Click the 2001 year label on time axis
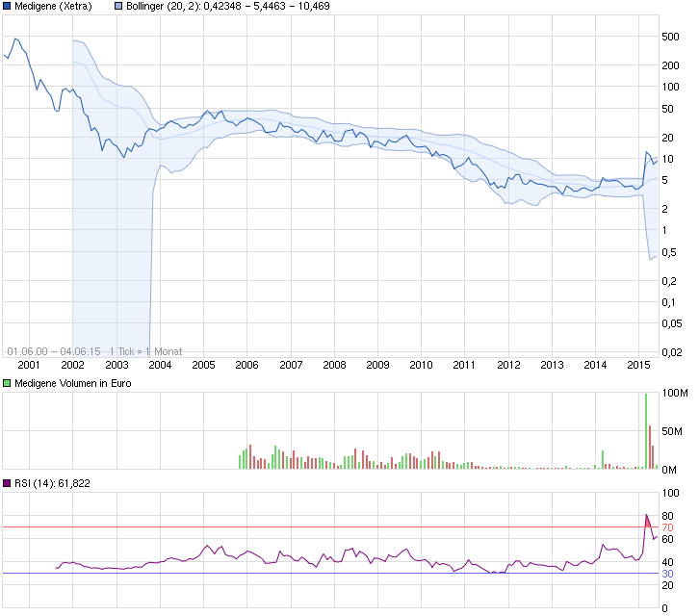 29,365
